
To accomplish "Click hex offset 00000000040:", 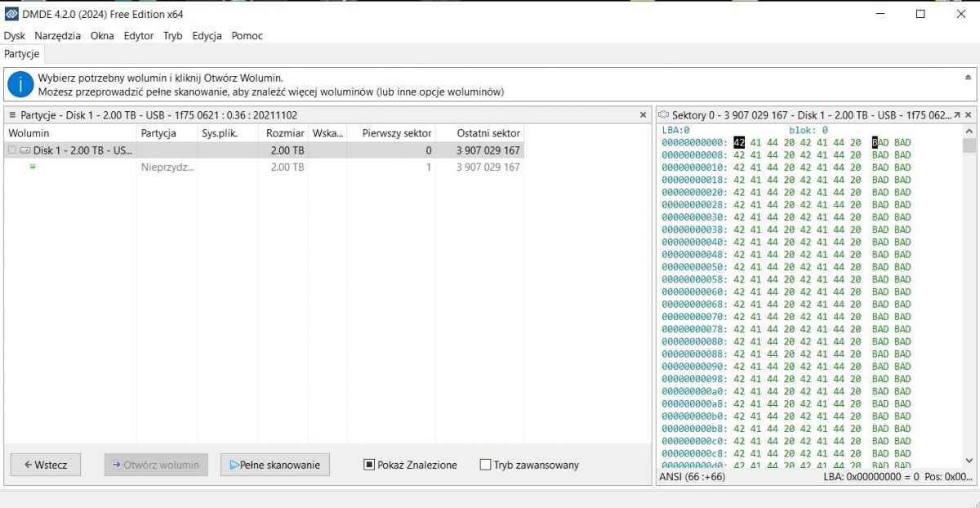I will 694,243.
